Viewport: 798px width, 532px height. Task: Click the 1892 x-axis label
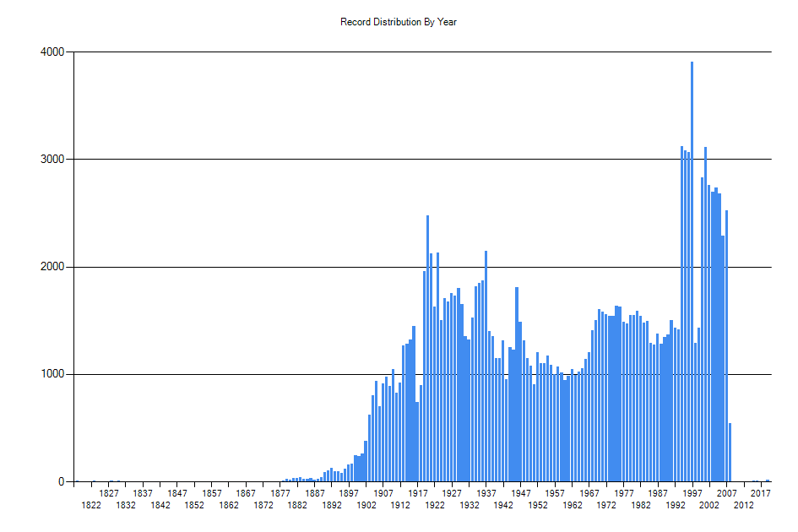pos(332,505)
